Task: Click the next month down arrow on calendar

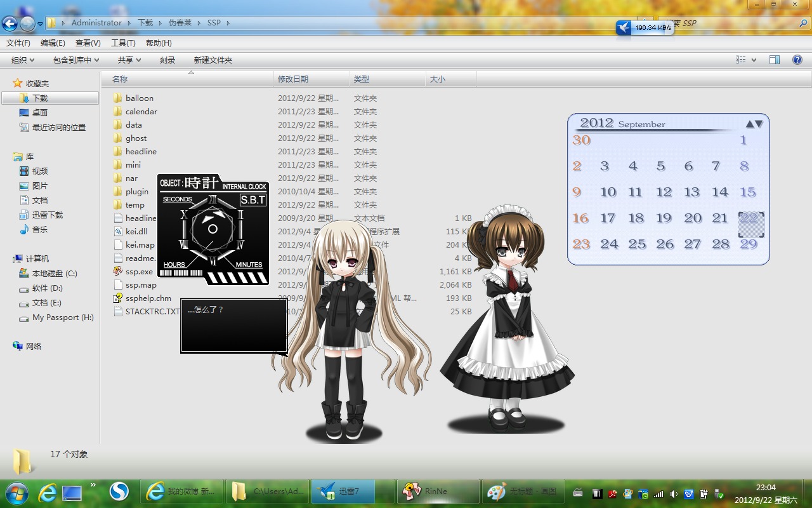Action: pos(759,124)
